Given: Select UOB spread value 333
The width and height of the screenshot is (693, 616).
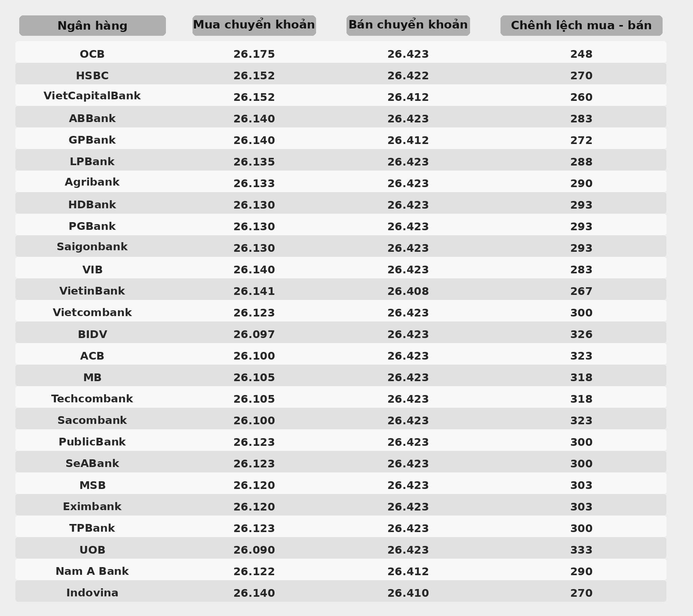Looking at the screenshot, I should click(x=581, y=550).
